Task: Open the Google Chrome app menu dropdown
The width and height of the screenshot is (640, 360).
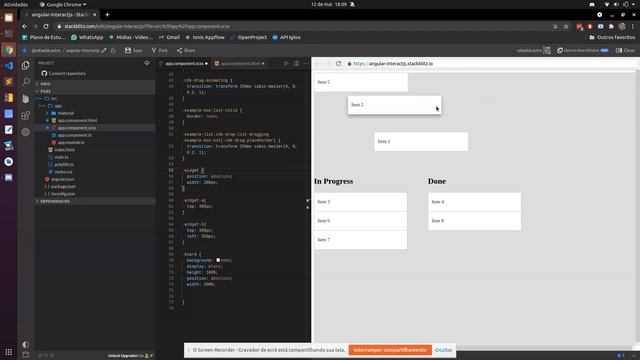Action: tap(63, 4)
